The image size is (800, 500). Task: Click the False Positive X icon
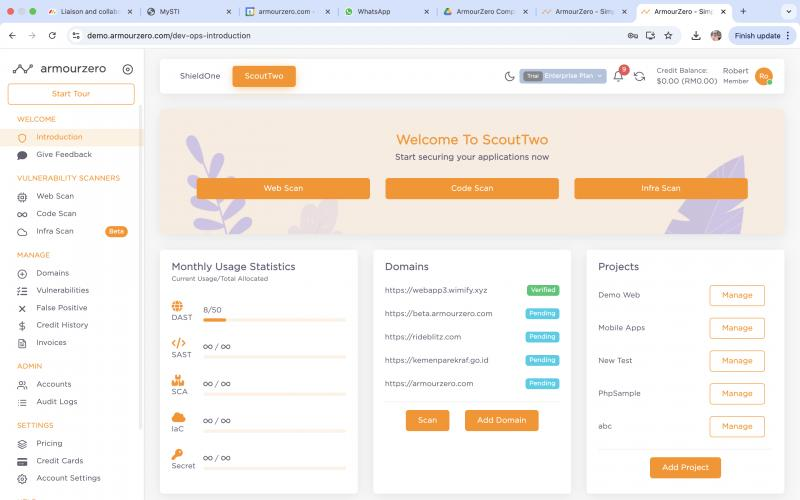(x=22, y=309)
